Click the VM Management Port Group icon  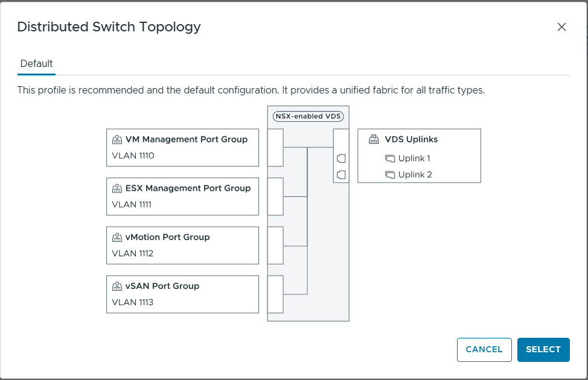(117, 139)
